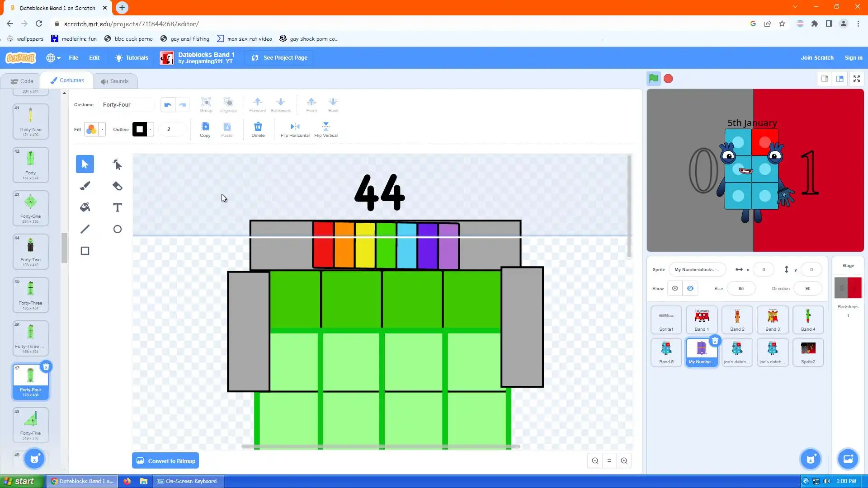The height and width of the screenshot is (488, 868).
Task: Select the Rectangle tool
Action: click(85, 251)
